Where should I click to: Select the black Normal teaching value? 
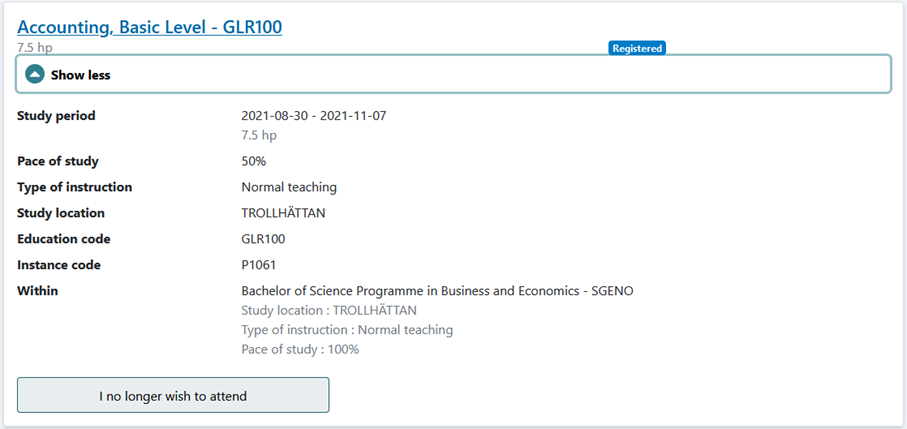pos(289,187)
